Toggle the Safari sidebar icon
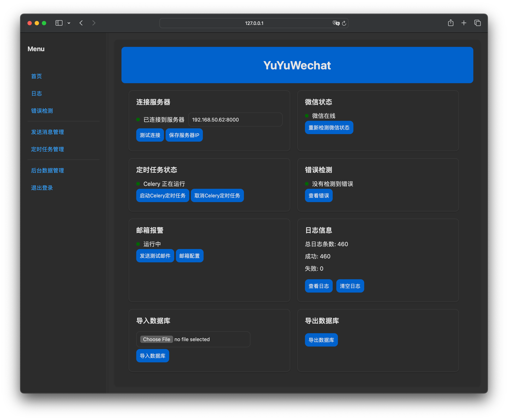The width and height of the screenshot is (508, 420). (59, 23)
